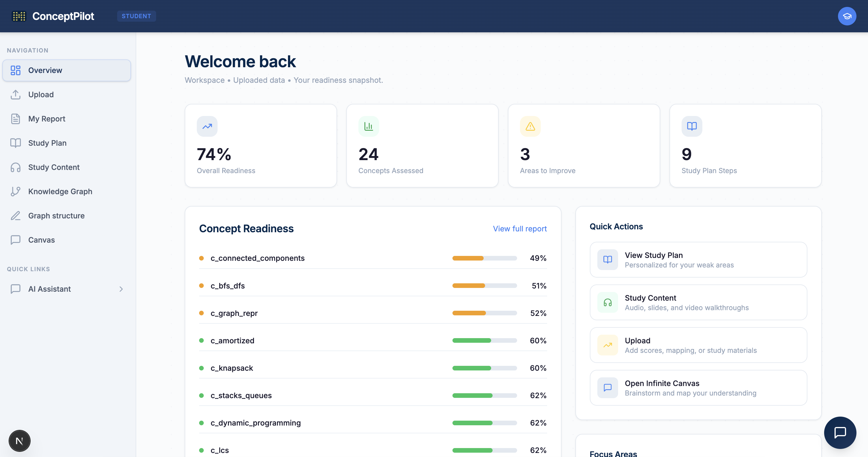Click the round N badge at bottom left
Screen dimensions: 868x457
[x=20, y=441]
